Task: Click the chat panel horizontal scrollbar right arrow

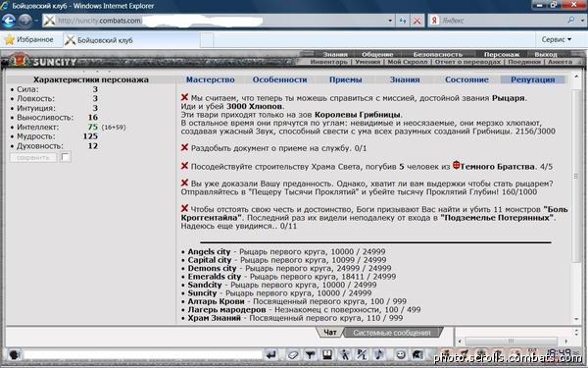Action: [565, 341]
